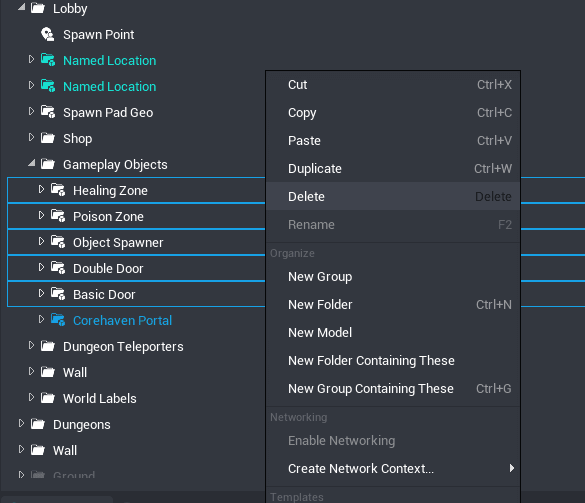
Task: Click the Spawn Point icon
Action: point(47,34)
